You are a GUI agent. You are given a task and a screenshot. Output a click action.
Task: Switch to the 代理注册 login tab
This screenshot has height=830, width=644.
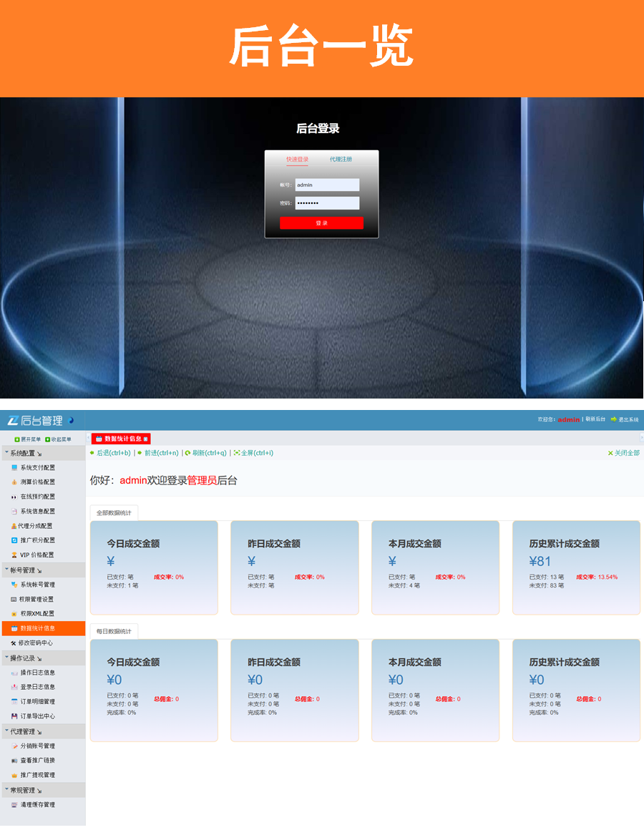coord(341,159)
